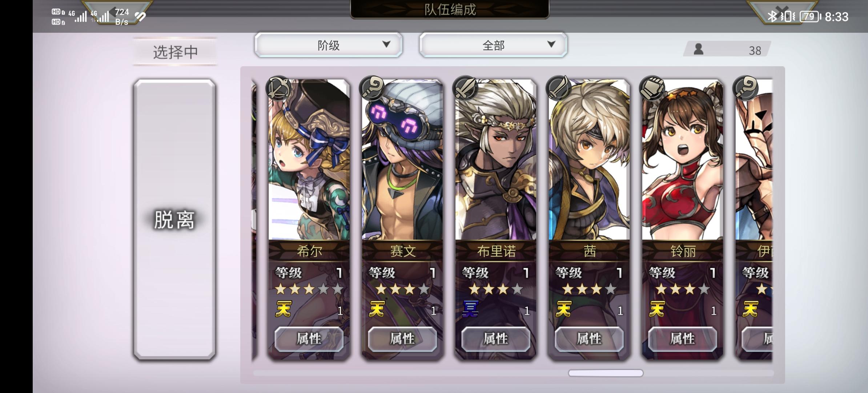Image resolution: width=868 pixels, height=393 pixels.
Task: Click the blade weapon icon on 茜's card
Action: point(559,88)
